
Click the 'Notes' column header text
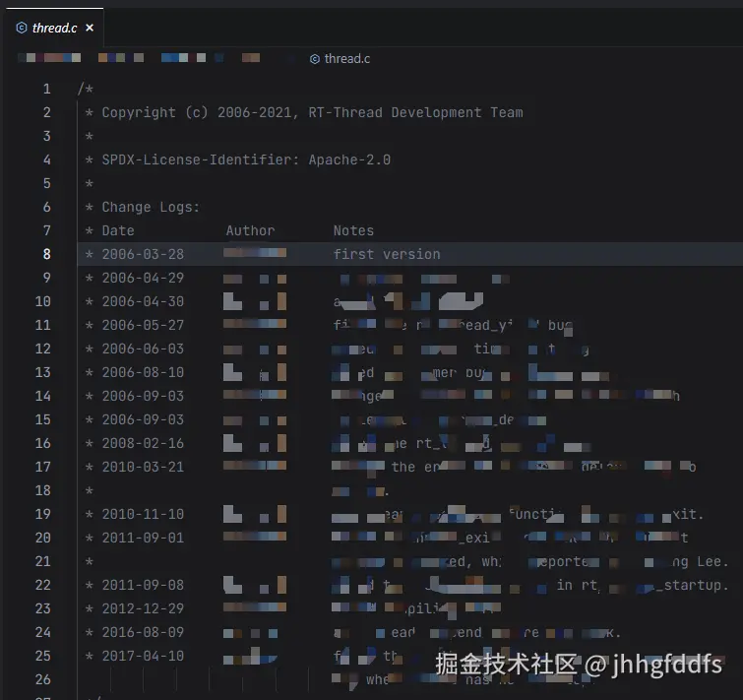[x=353, y=230]
